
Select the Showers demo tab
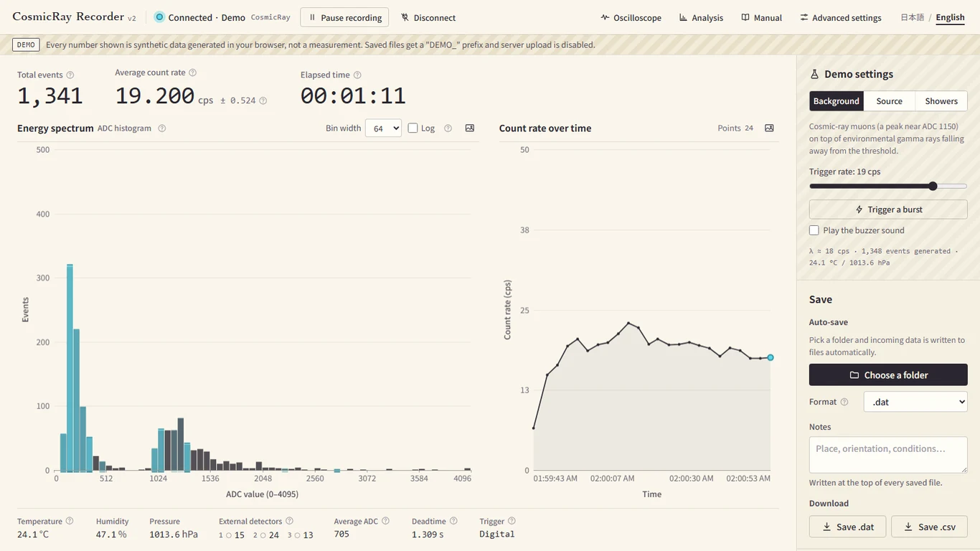(941, 101)
